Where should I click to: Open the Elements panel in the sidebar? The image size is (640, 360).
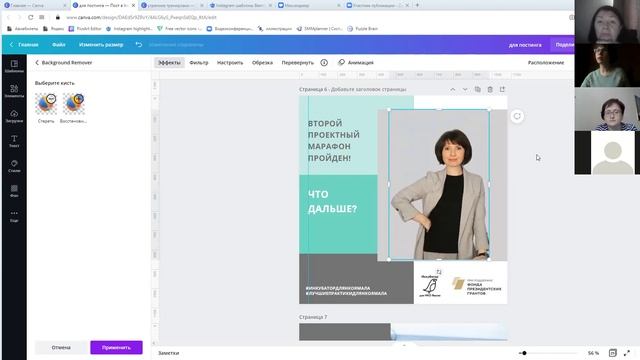tap(14, 91)
